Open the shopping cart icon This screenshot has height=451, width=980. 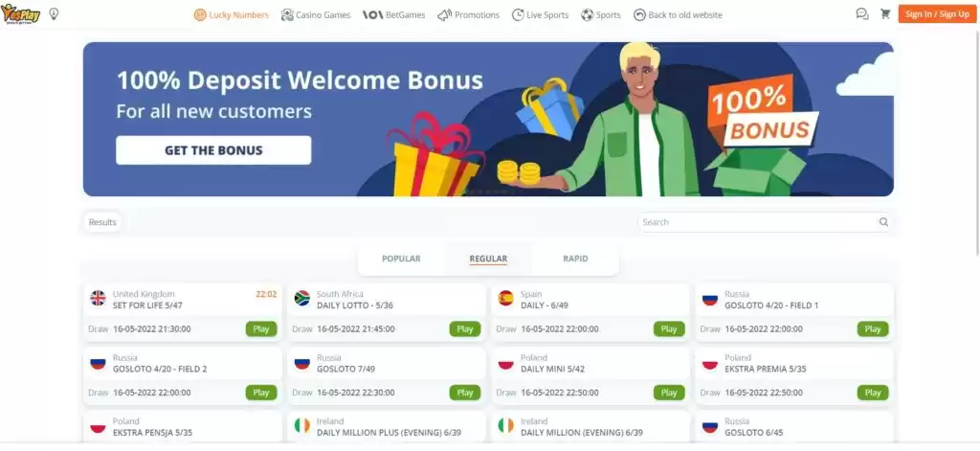(885, 13)
